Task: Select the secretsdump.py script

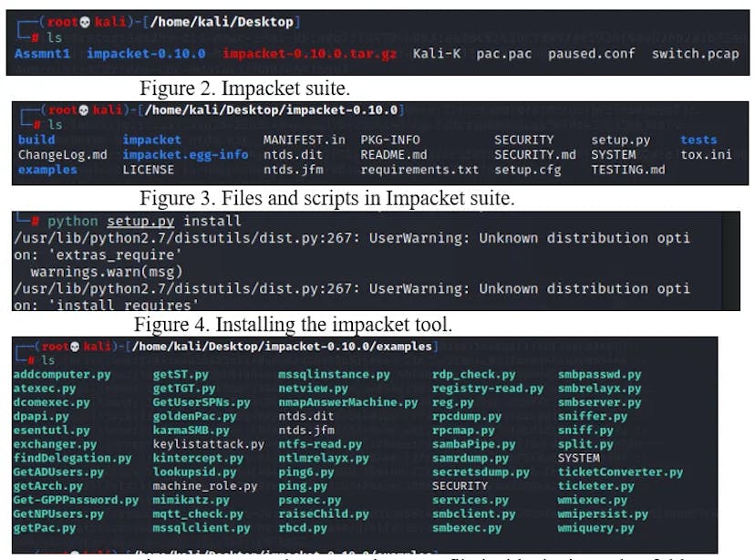Action: point(480,472)
